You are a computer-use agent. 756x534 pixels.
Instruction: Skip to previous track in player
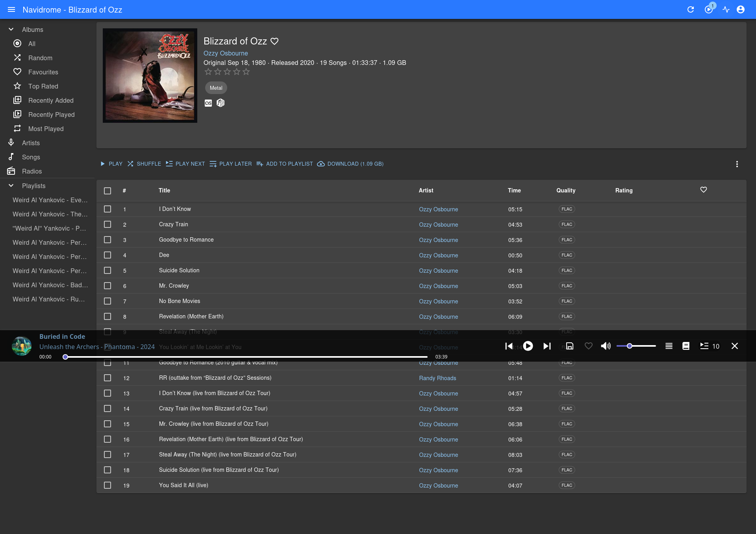pyautogui.click(x=509, y=346)
